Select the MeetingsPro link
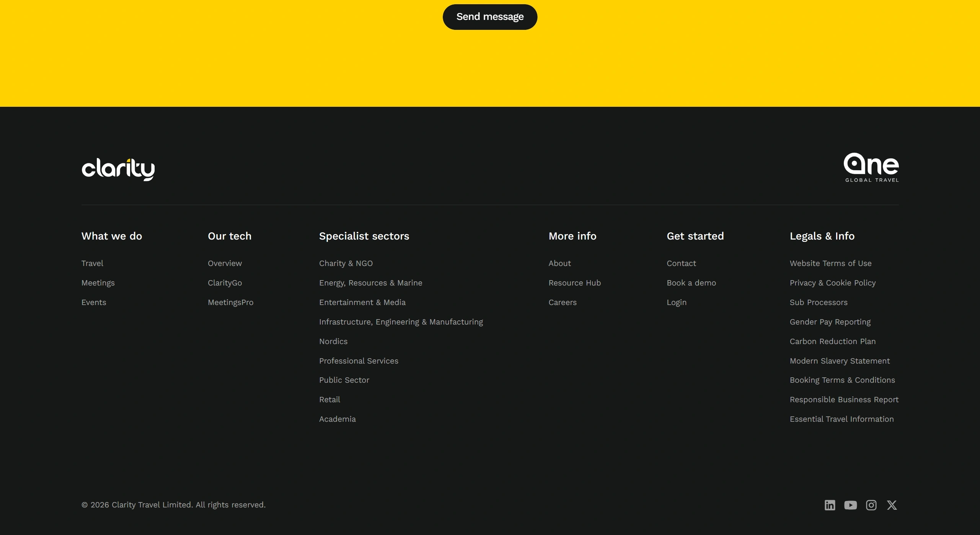This screenshot has height=535, width=980. tap(230, 302)
